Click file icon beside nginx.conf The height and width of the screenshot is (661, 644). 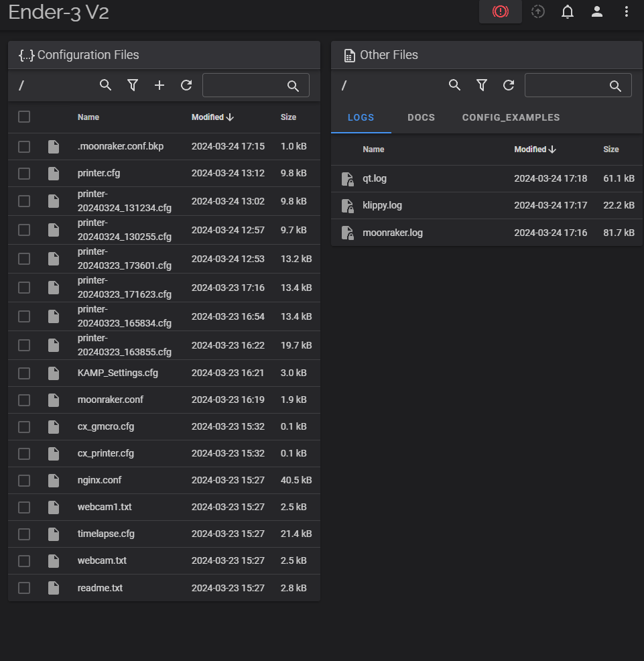tap(54, 480)
